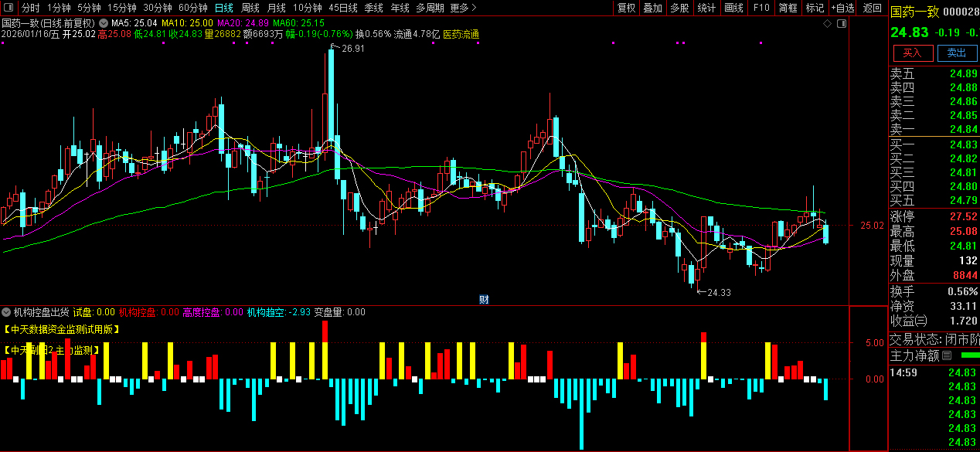Viewport: 980px width, 452px height.
Task: Open the 主力净额 list icon
Action: 946,355
